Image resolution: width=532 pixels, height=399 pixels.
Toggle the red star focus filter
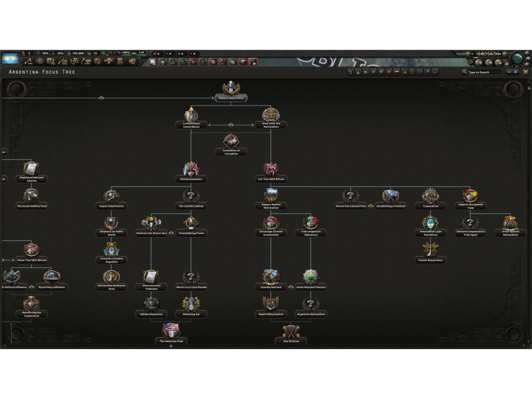(x=389, y=72)
